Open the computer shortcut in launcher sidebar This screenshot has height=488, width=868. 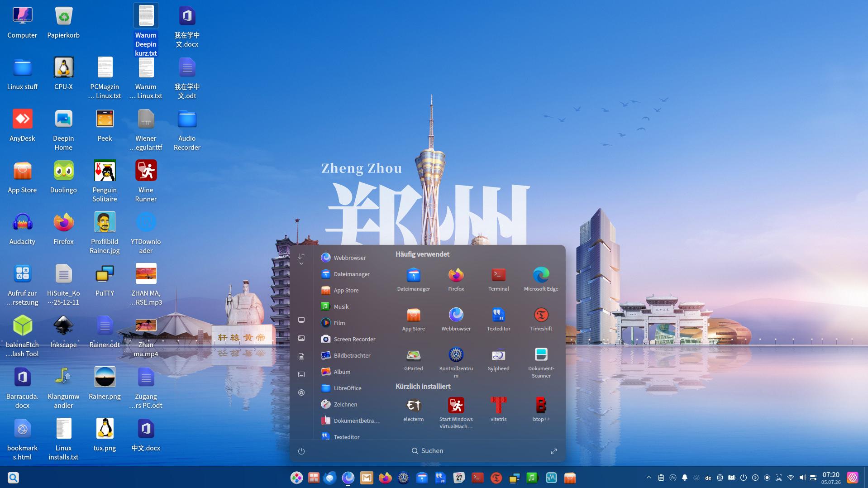(x=301, y=320)
